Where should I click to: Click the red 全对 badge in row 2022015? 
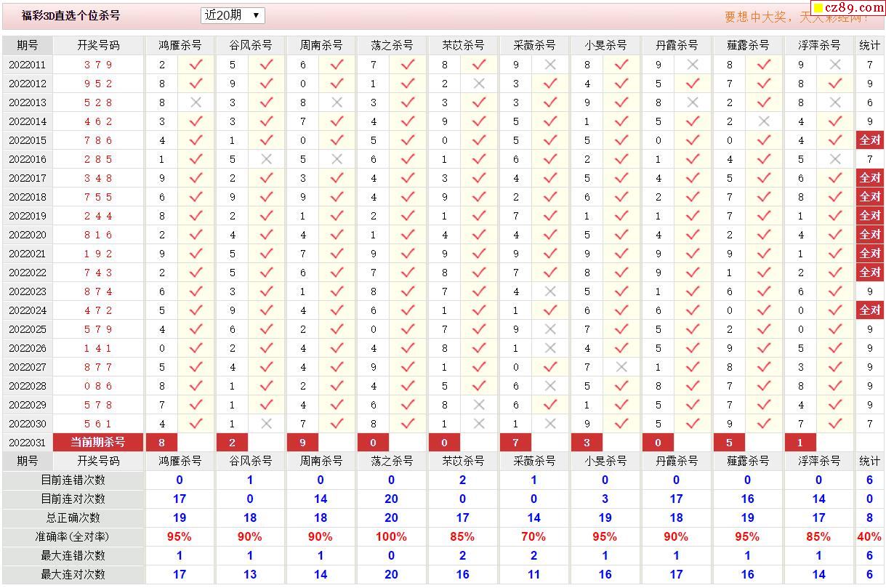[869, 140]
